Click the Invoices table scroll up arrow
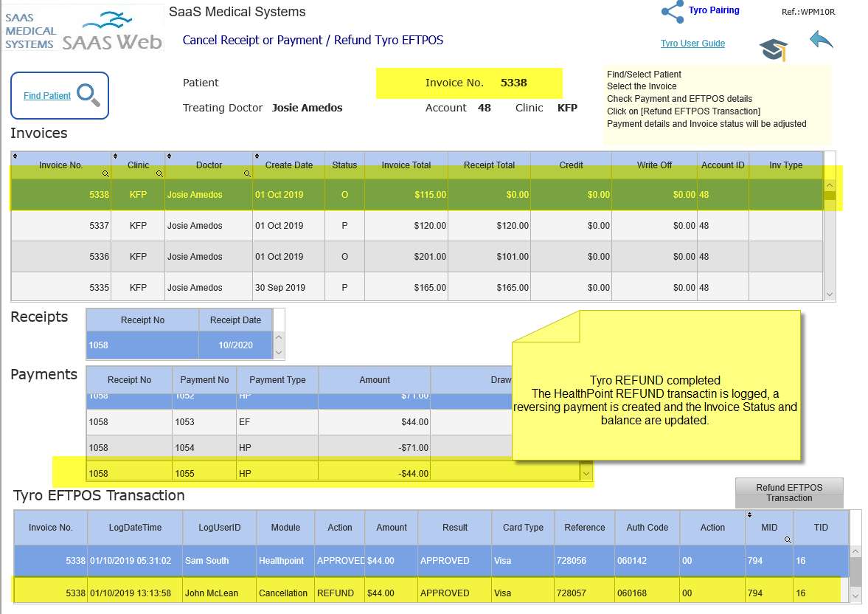The image size is (868, 614). point(829,186)
